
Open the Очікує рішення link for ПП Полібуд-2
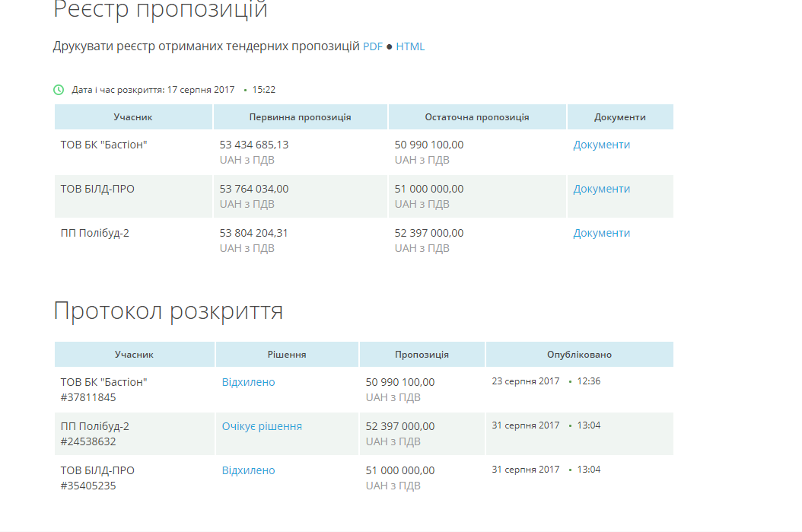pos(262,426)
